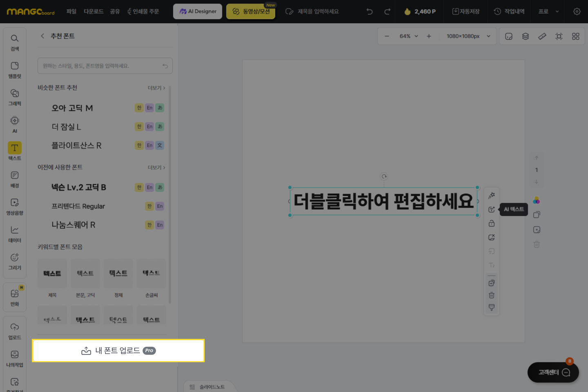This screenshot has width=588, height=392.
Task: Click the 2,460 P points indicator
Action: [420, 11]
